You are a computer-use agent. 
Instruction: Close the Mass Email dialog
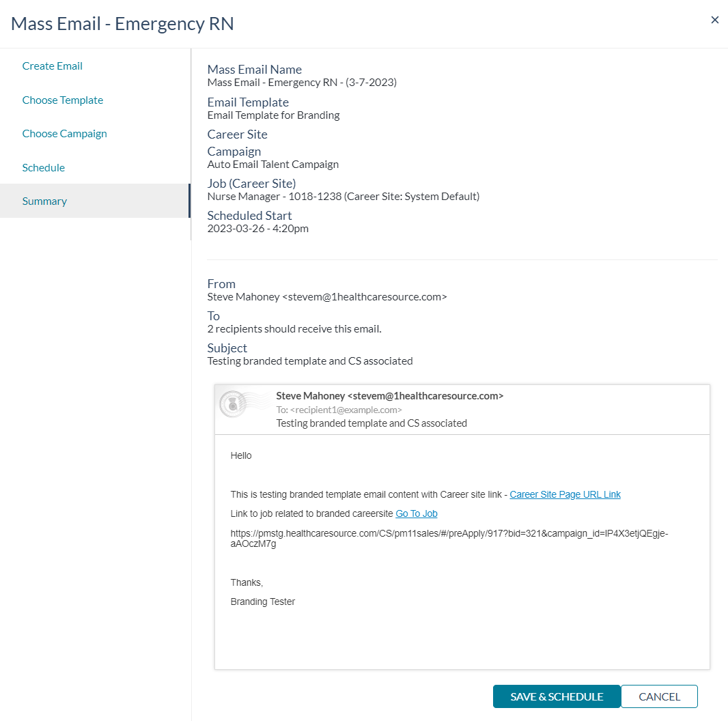(x=714, y=20)
